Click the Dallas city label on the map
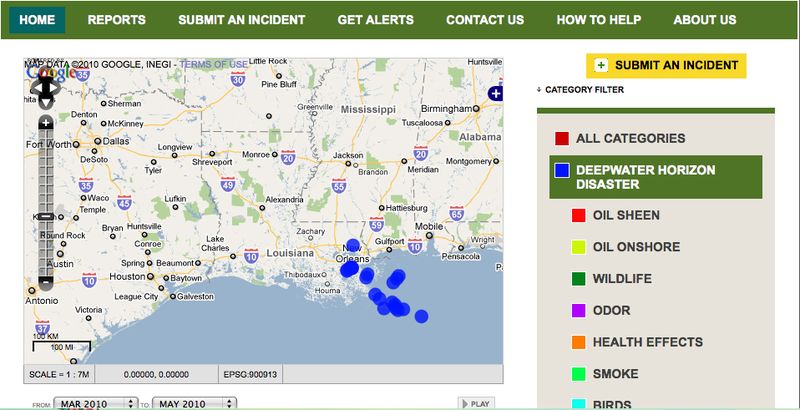The width and height of the screenshot is (800, 410). click(116, 141)
